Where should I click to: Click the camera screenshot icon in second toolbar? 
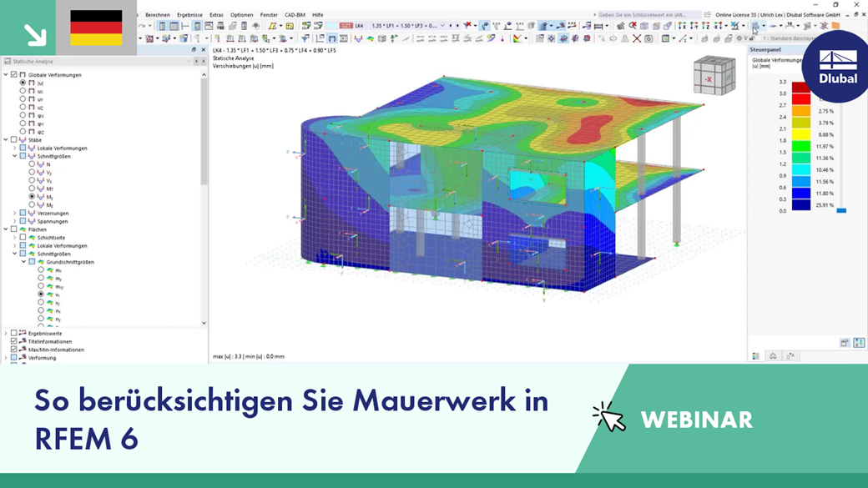coord(648,38)
